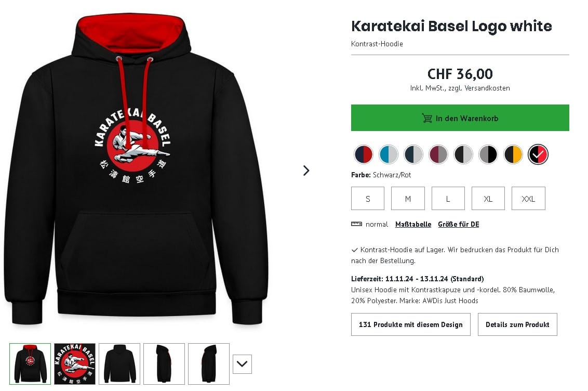Choose the blue and grey color swatch
Viewport: 588px width, 391px height.
(x=388, y=154)
